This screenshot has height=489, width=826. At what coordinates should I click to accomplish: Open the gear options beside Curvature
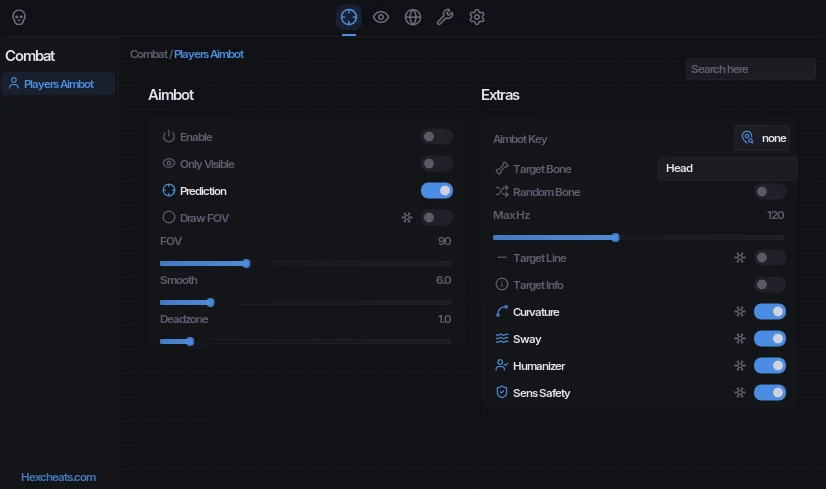coord(740,311)
